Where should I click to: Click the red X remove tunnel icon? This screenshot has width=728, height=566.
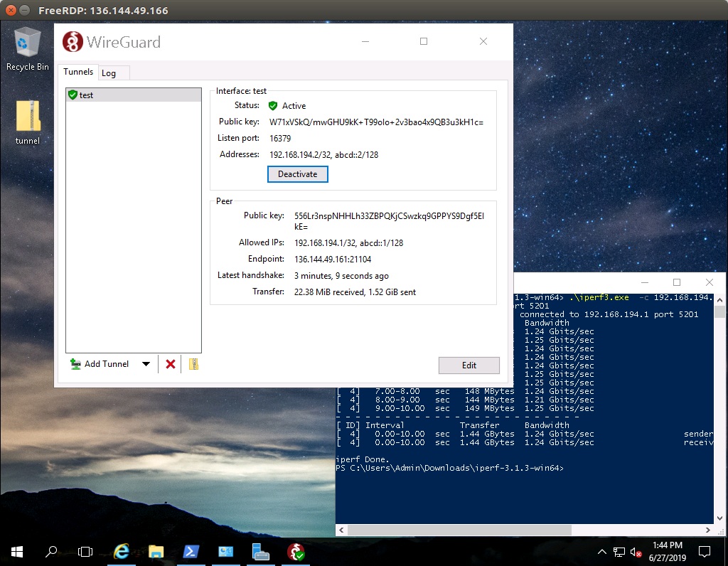(x=171, y=364)
